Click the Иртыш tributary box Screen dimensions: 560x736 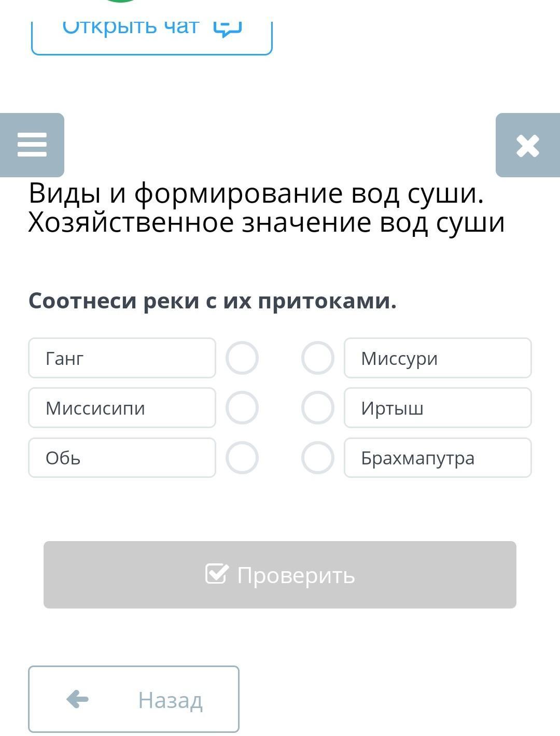[x=438, y=408]
